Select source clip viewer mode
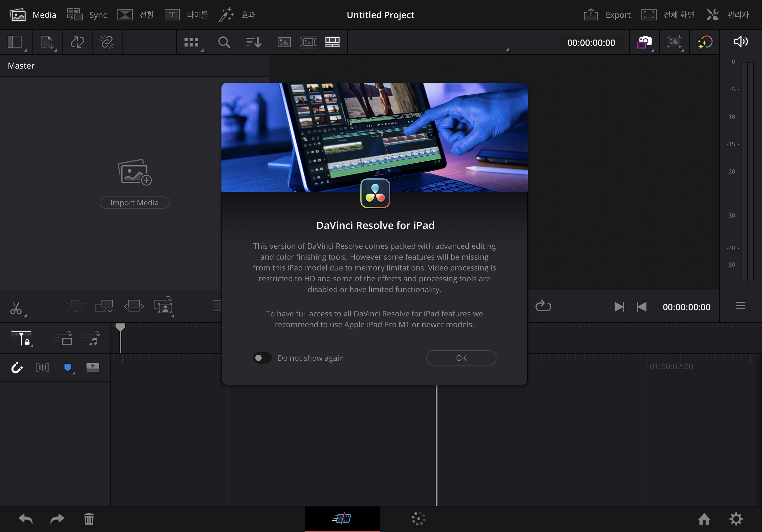 (x=284, y=42)
